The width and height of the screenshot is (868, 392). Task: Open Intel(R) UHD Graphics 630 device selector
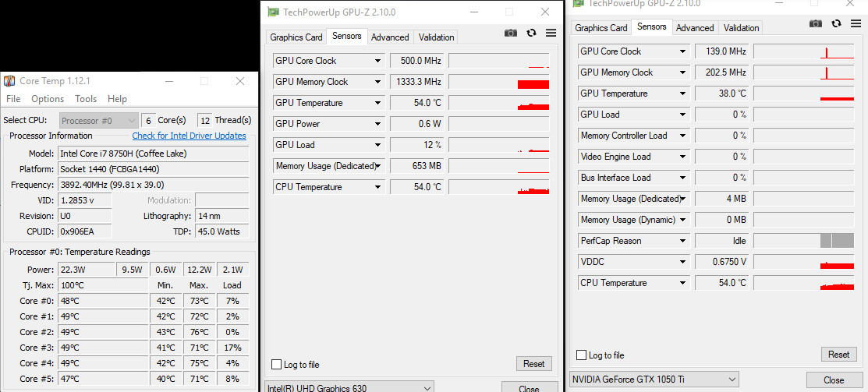(x=349, y=388)
